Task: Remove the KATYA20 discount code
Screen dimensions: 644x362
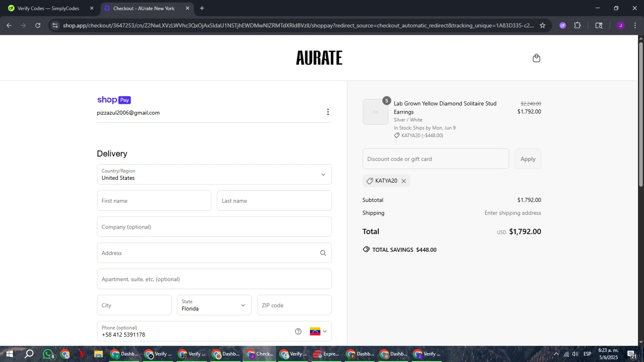Action: (404, 181)
